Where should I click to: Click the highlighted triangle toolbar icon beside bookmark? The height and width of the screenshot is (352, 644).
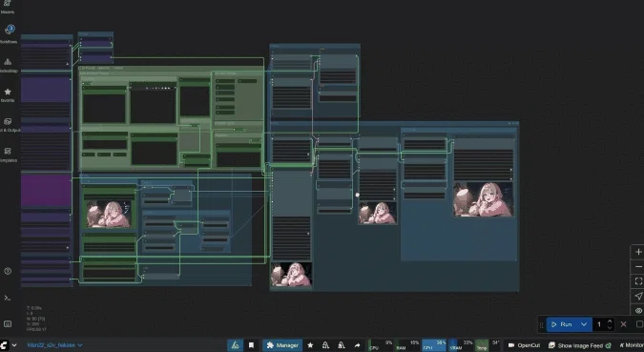coord(236,345)
